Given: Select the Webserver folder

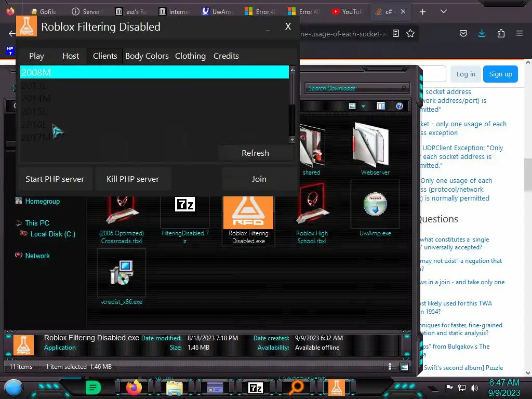Looking at the screenshot, I should [375, 149].
